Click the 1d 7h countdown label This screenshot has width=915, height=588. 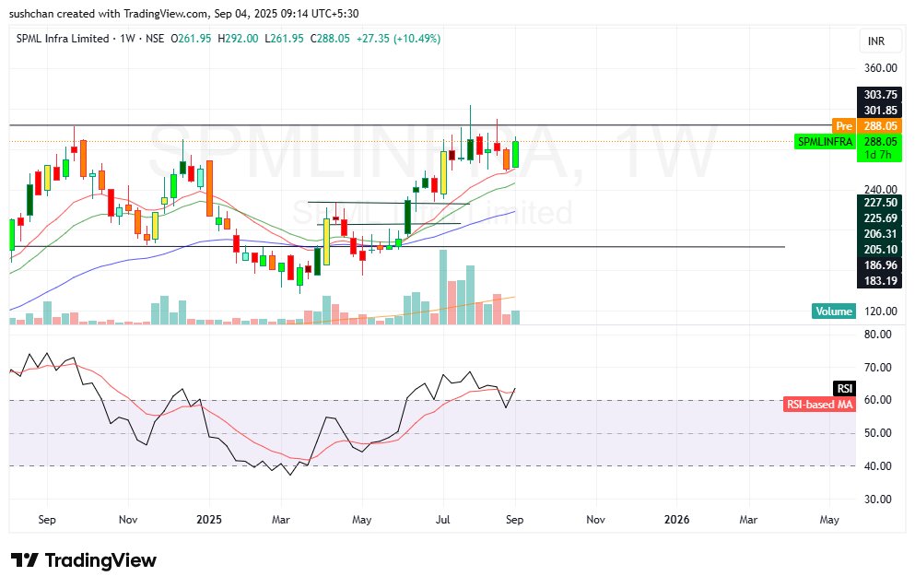coord(880,155)
